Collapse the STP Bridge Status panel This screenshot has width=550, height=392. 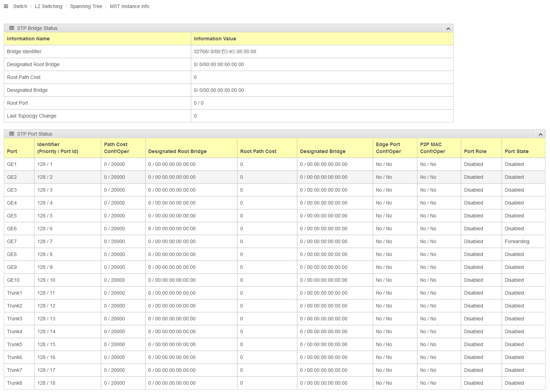click(448, 29)
